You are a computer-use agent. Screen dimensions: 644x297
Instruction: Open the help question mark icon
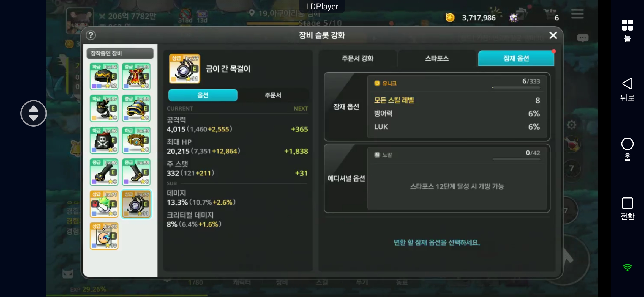click(91, 35)
